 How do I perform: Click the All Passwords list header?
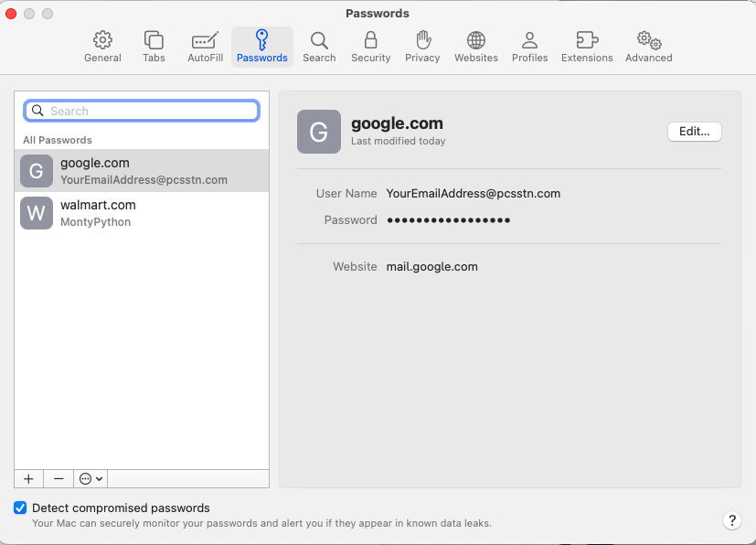pyautogui.click(x=58, y=140)
